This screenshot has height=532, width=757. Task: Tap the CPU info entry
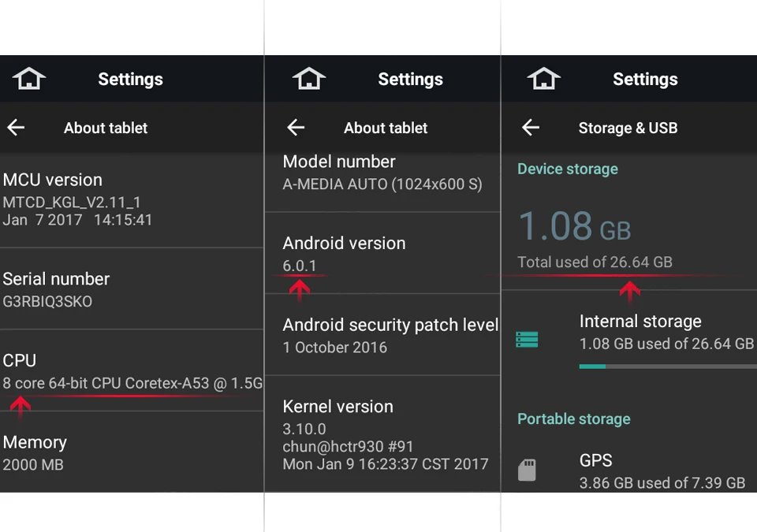tap(132, 370)
